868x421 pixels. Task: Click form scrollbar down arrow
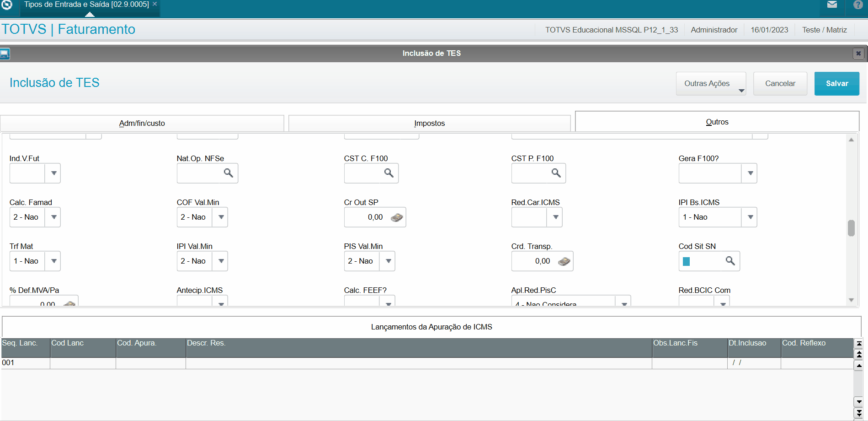coord(851,300)
